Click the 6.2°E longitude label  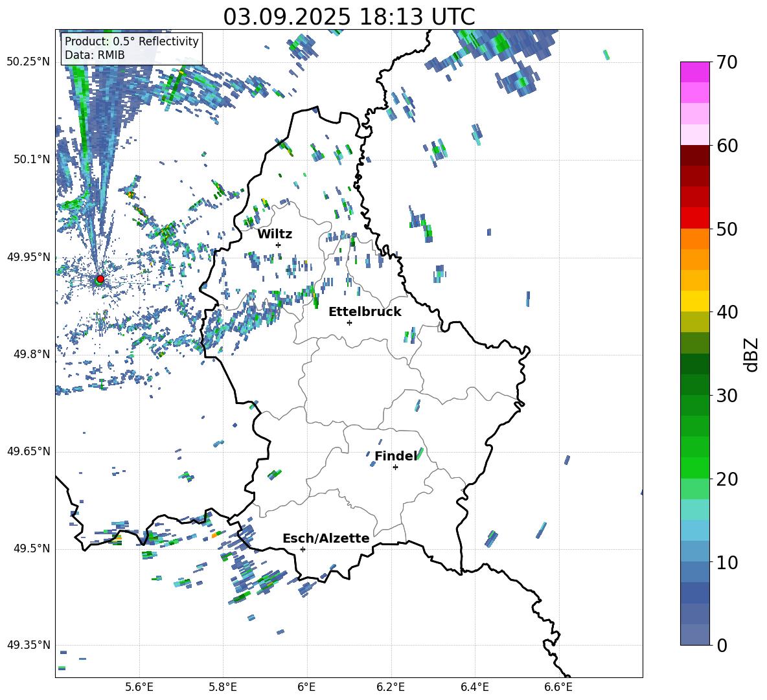click(x=391, y=687)
